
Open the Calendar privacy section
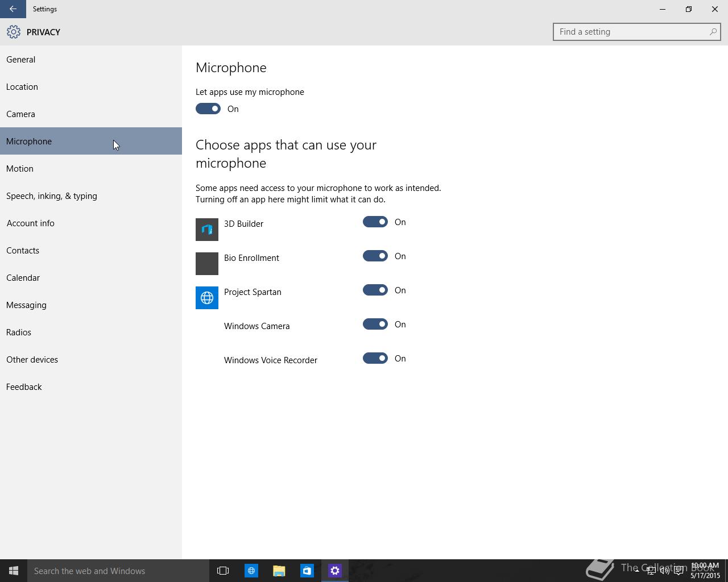coord(91,277)
